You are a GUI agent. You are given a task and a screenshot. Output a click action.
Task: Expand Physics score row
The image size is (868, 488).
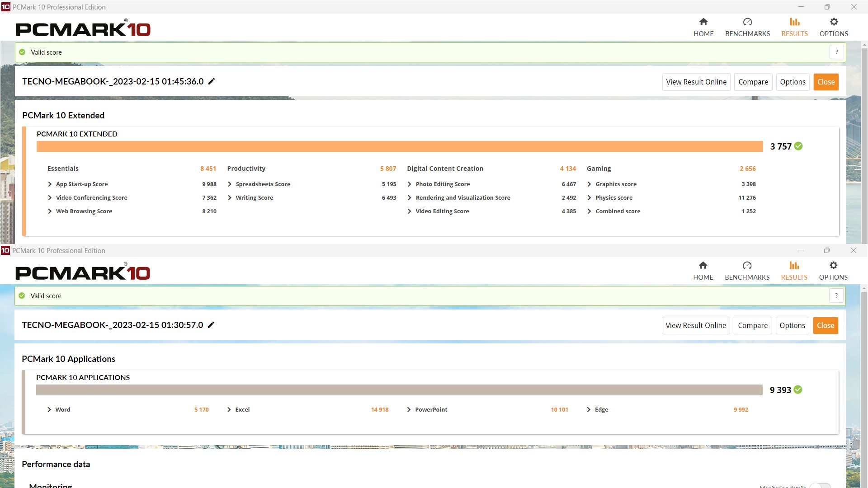pos(589,197)
